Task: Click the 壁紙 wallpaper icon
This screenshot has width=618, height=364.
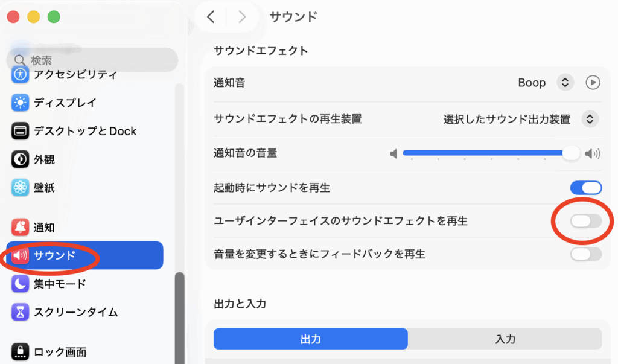Action: coord(21,188)
